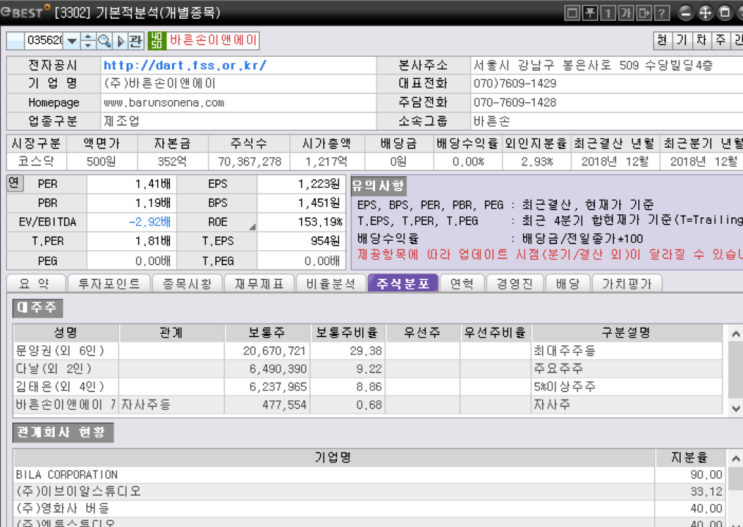This screenshot has width=743, height=527.
Task: Select the (주)영화사 버들 row
Action: [x=369, y=509]
